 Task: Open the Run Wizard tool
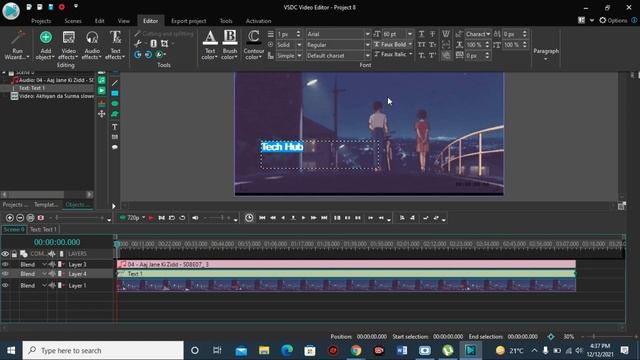point(18,45)
